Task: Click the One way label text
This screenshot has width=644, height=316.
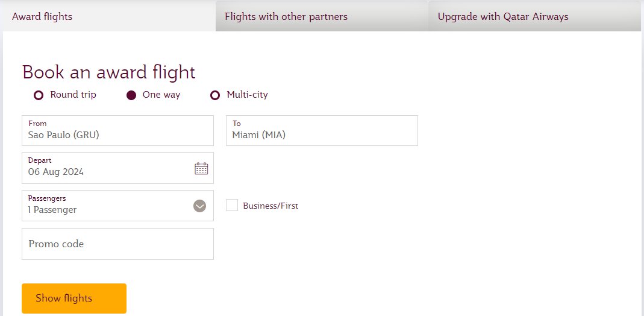Action: pyautogui.click(x=161, y=95)
